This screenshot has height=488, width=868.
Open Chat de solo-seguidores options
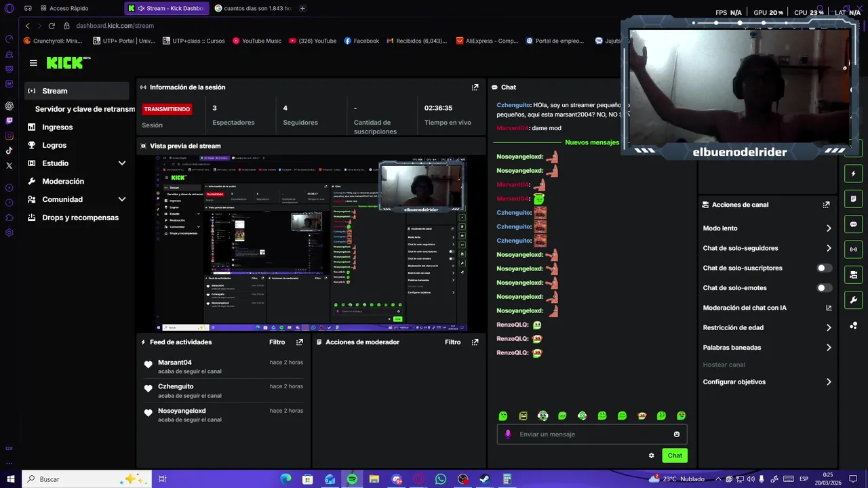767,248
